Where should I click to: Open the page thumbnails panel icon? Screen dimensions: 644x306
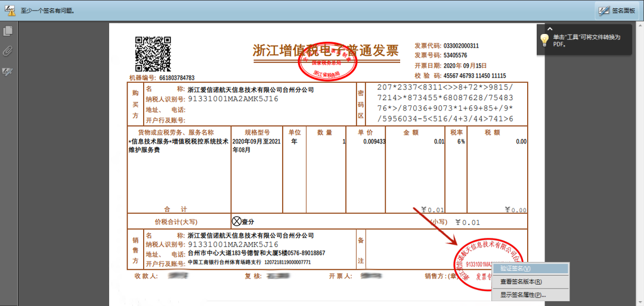8,31
